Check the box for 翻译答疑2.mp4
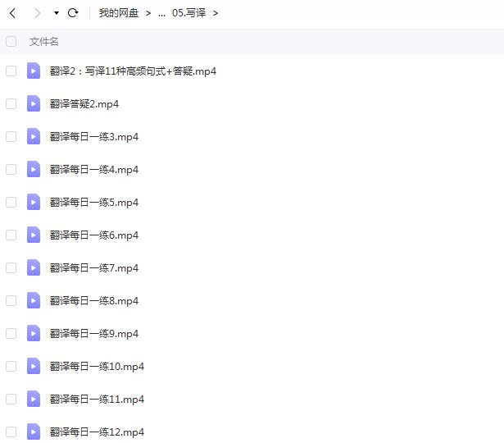Screen dimensions: 504x443 point(11,103)
